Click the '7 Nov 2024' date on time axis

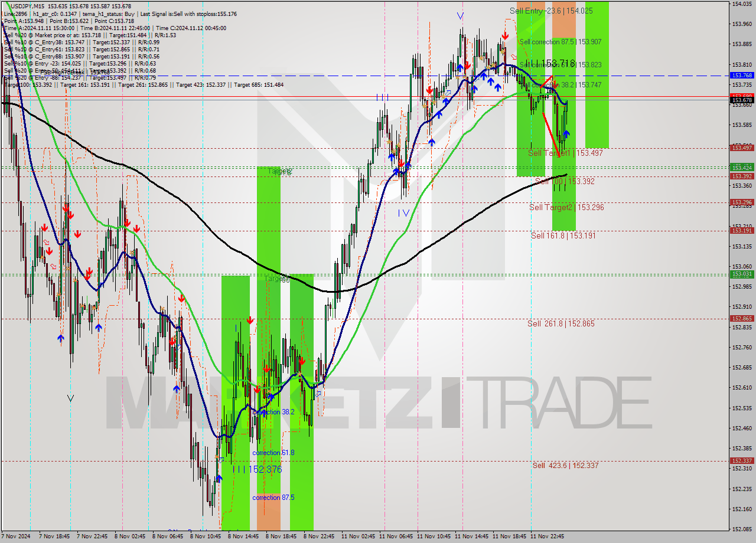coord(14,537)
